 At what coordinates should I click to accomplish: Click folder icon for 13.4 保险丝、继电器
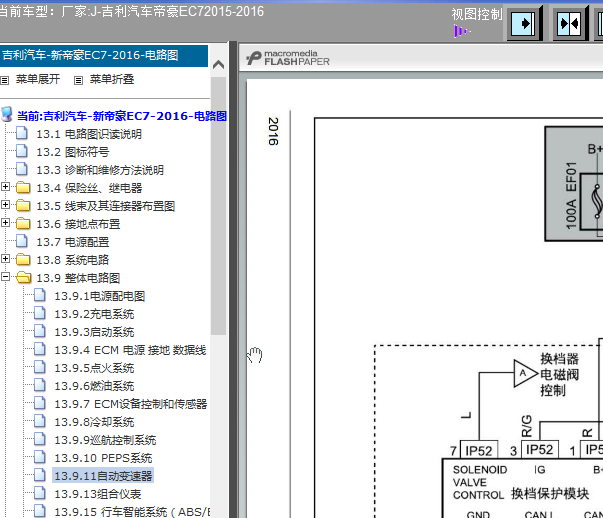24,188
